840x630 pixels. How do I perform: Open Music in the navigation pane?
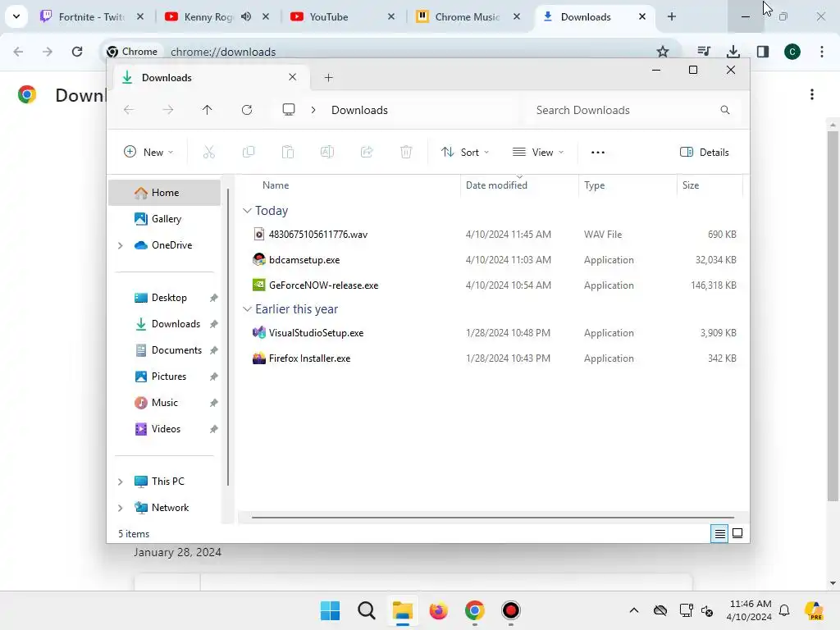point(164,402)
